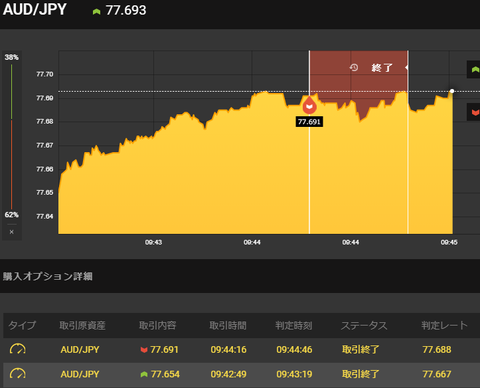Click 取引終了 status in the 77.688 row
Screen dimensions: 480x388
click(x=361, y=350)
